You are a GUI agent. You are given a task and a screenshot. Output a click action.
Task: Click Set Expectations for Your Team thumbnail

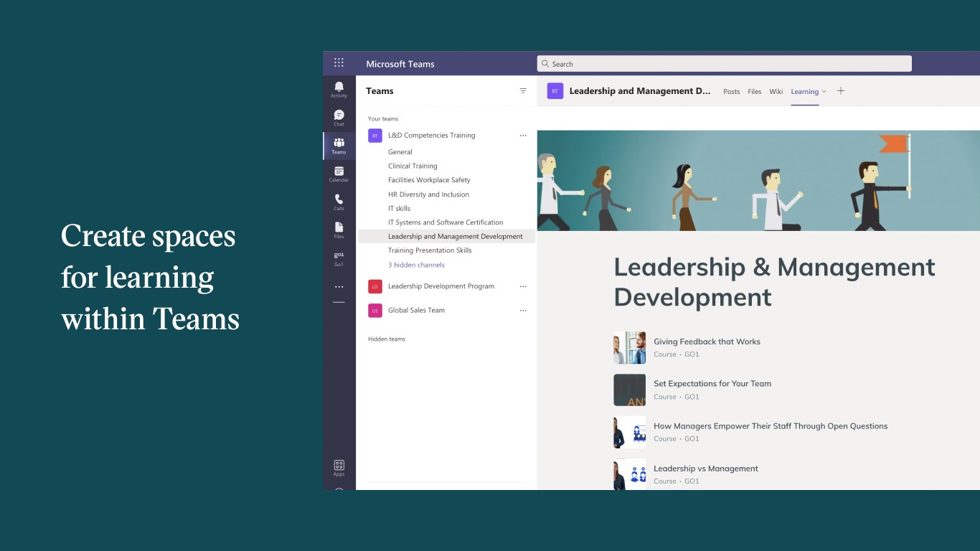pos(629,390)
